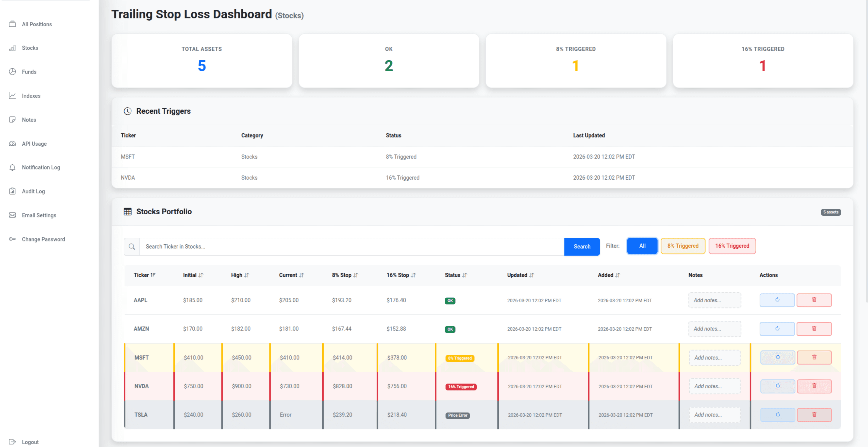Click the ticker search input field
Image resolution: width=868 pixels, height=447 pixels.
(x=337, y=247)
